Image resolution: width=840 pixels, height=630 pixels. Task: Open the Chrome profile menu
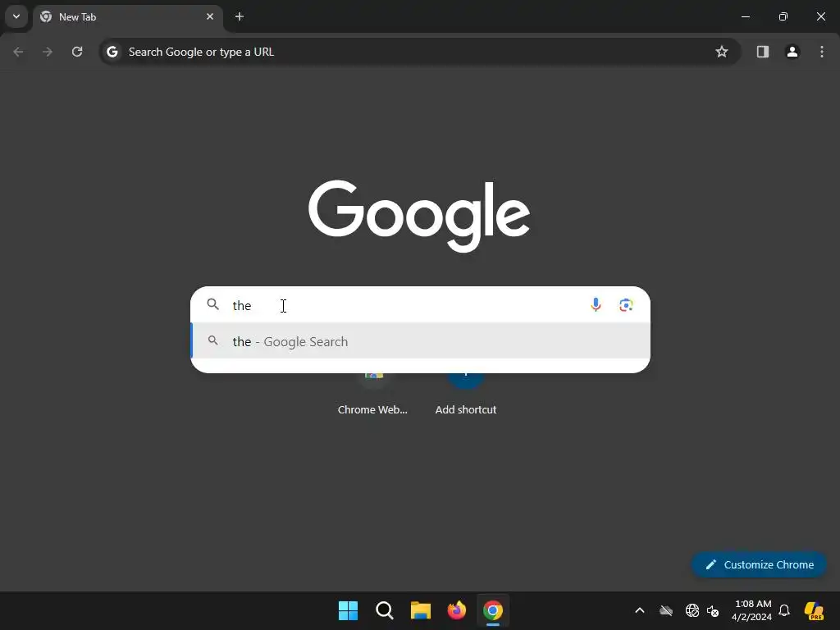click(x=792, y=52)
